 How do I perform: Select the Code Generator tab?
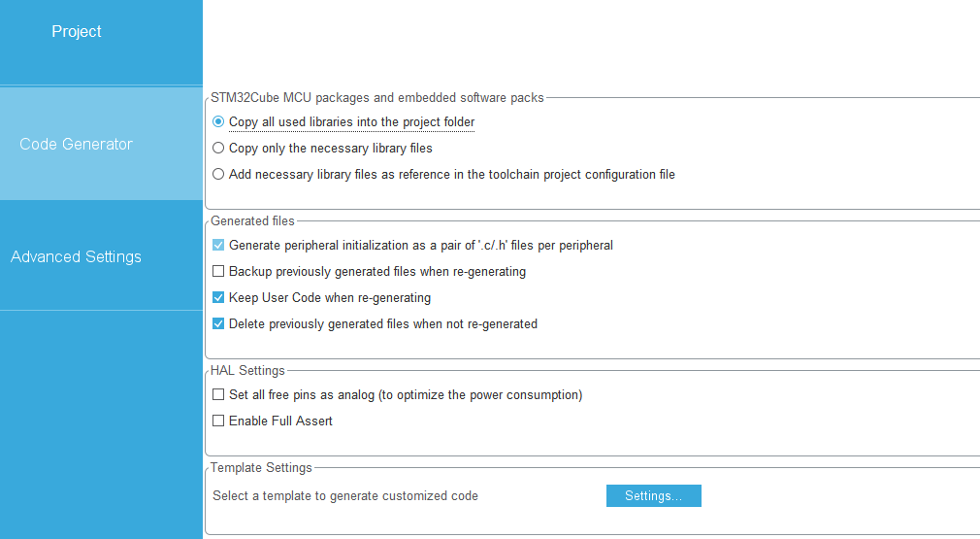tap(77, 144)
